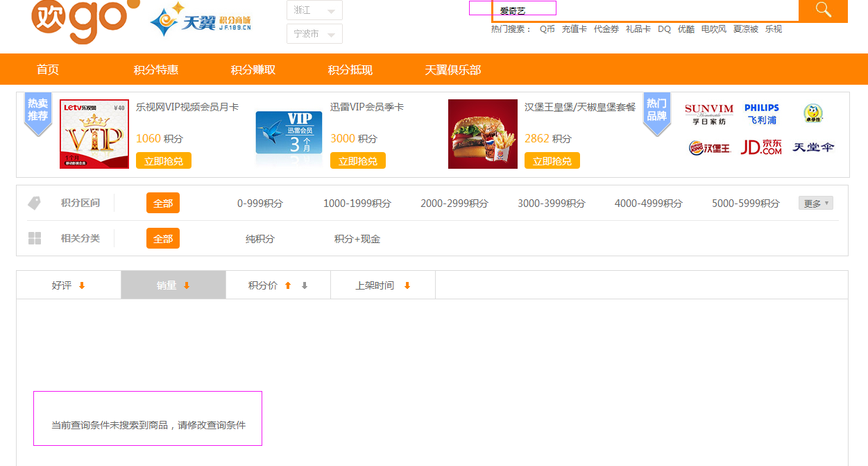Viewport: 868px width, 466px height.
Task: Filter by 4000-4999积分 range
Action: (649, 203)
